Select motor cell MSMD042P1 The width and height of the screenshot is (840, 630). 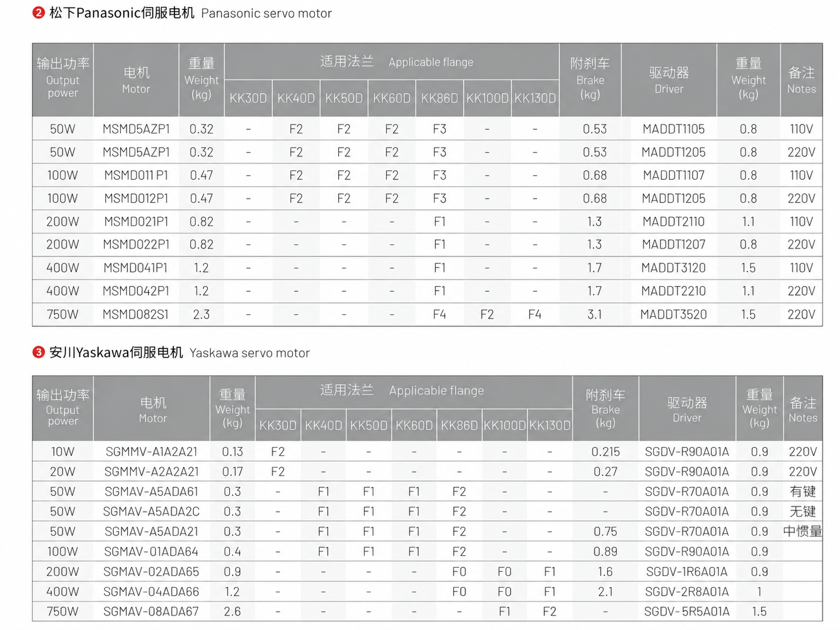136,291
